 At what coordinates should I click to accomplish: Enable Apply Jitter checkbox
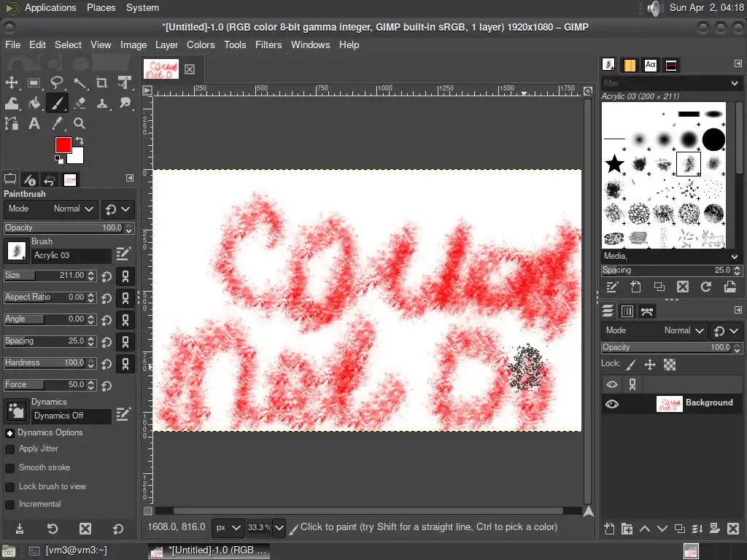tap(9, 449)
